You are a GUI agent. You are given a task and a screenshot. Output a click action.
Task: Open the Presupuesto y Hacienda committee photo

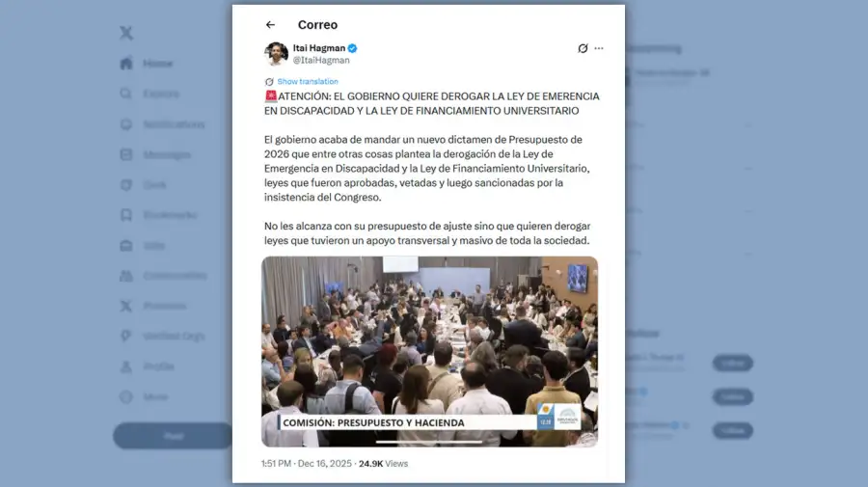point(429,351)
